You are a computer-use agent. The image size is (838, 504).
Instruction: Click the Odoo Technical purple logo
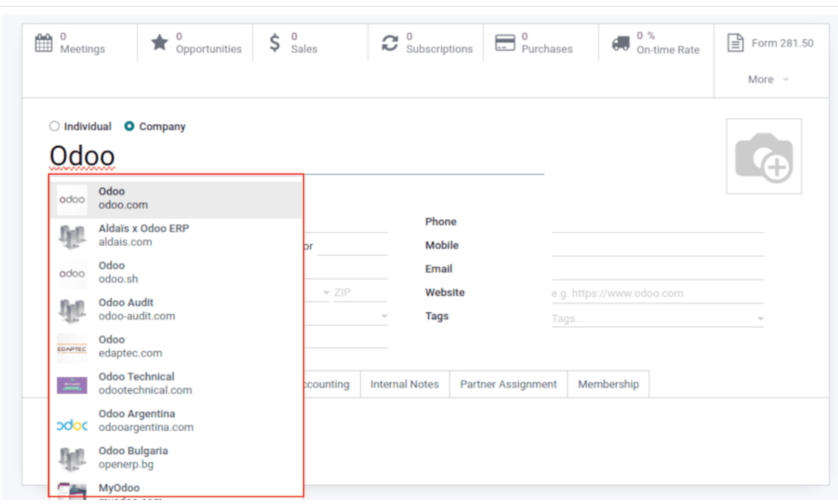72,385
